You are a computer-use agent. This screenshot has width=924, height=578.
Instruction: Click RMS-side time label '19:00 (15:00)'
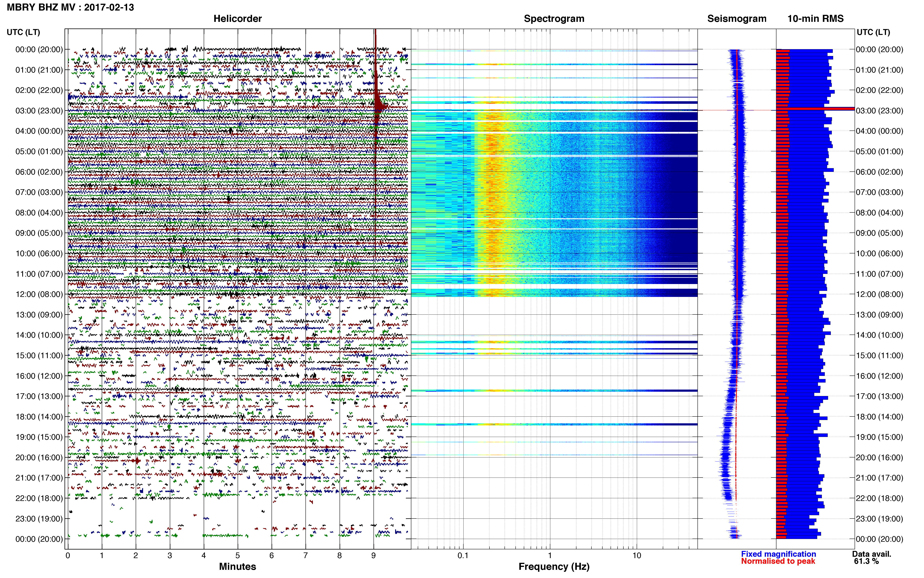879,437
